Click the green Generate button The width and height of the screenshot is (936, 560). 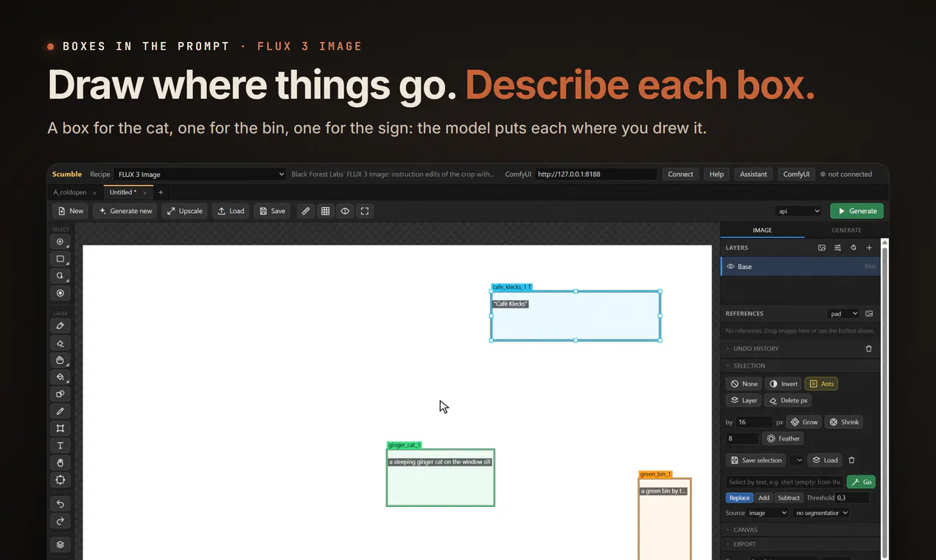856,211
